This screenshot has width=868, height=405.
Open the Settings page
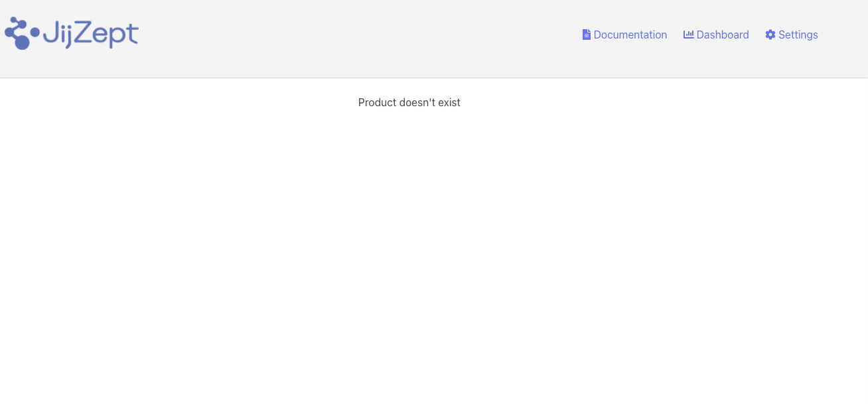(x=792, y=35)
